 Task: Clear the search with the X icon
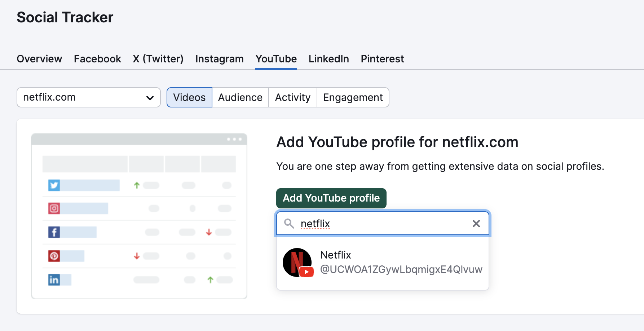point(476,224)
